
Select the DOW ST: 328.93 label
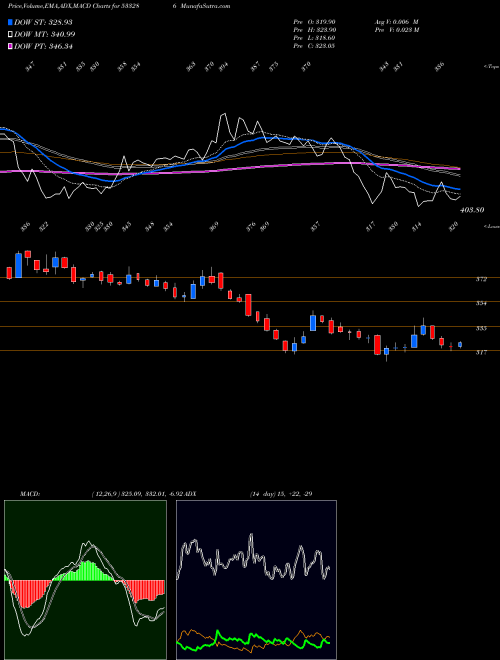point(43,22)
